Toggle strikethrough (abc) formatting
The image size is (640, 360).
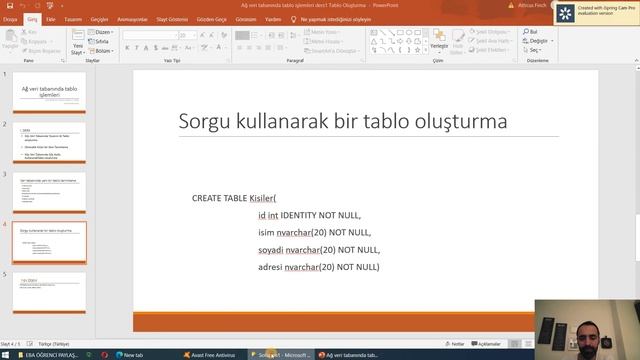point(165,48)
